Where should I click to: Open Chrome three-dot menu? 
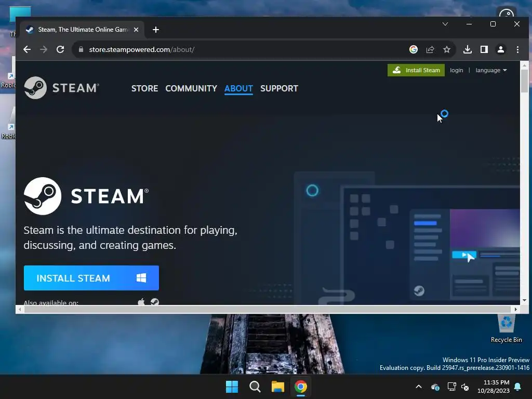pos(517,49)
